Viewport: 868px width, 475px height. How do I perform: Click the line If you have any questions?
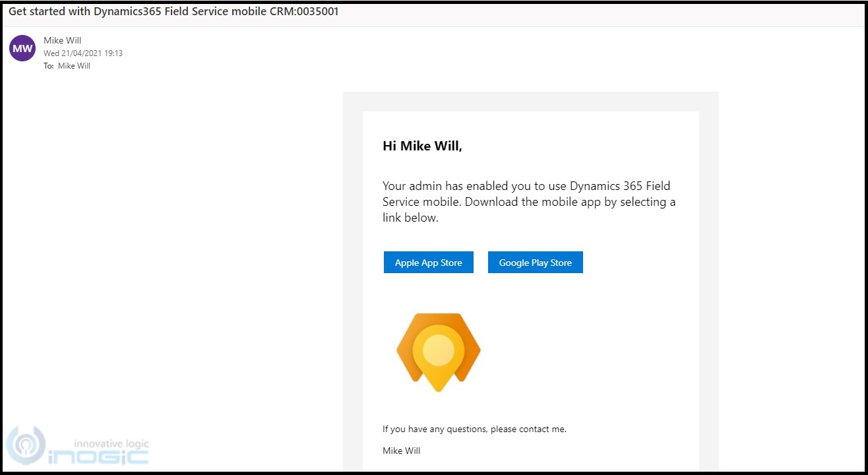[475, 429]
